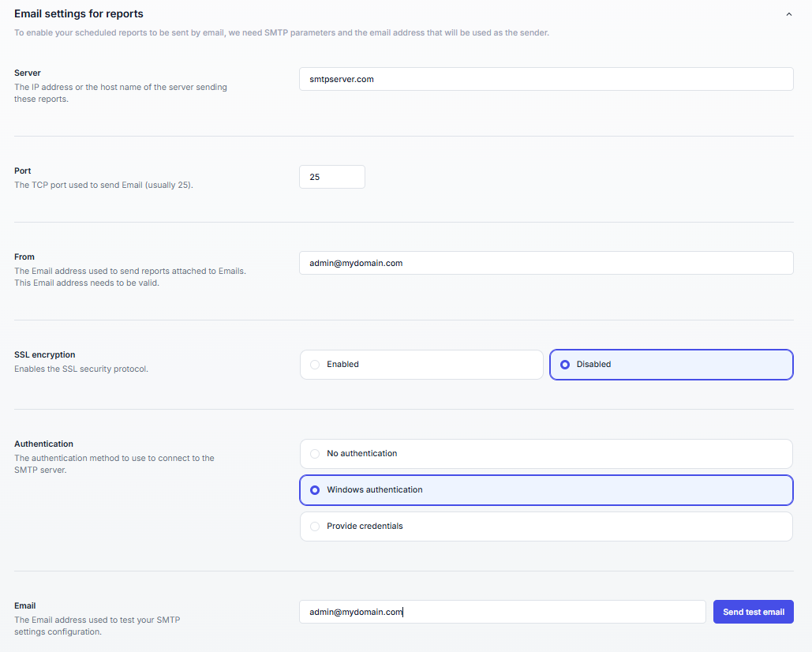Click the SMTP parameters description under heading
This screenshot has height=652, width=812.
[x=282, y=33]
